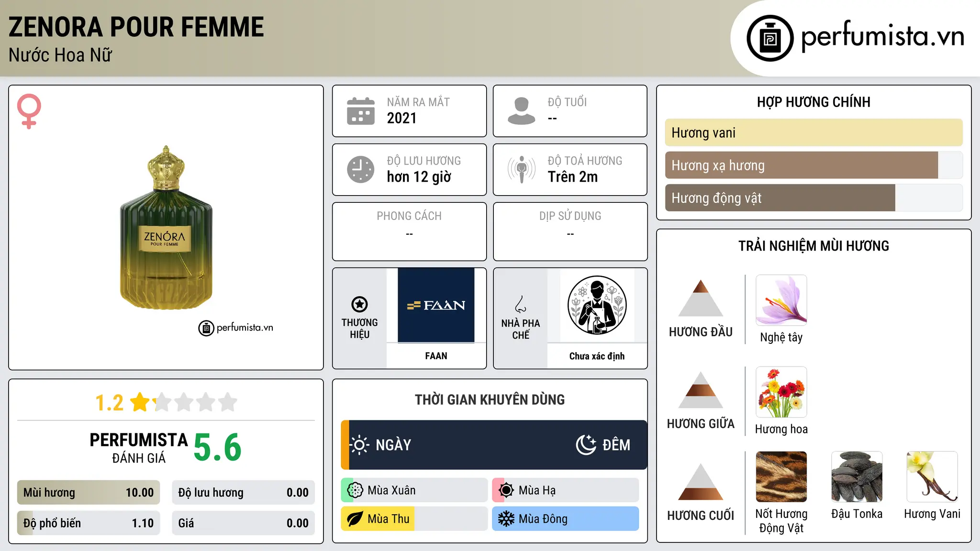Click the Hương giữa pyramid icon
980x551 pixels.
(701, 390)
